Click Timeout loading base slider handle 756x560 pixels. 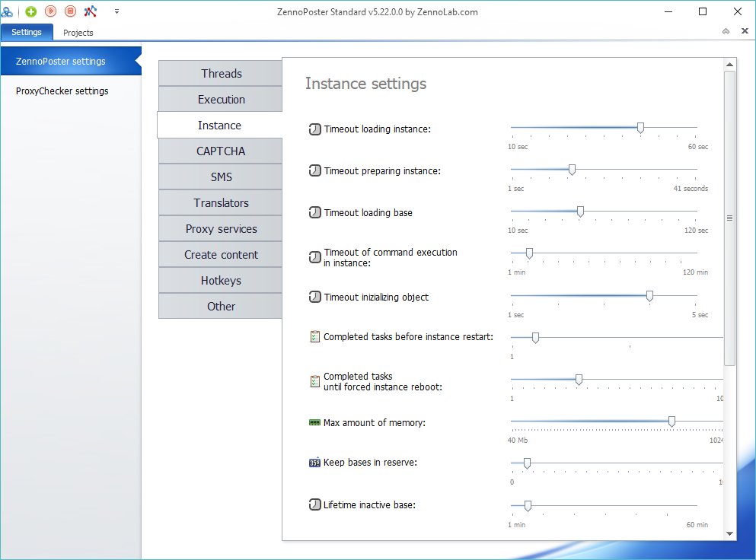pyautogui.click(x=580, y=212)
